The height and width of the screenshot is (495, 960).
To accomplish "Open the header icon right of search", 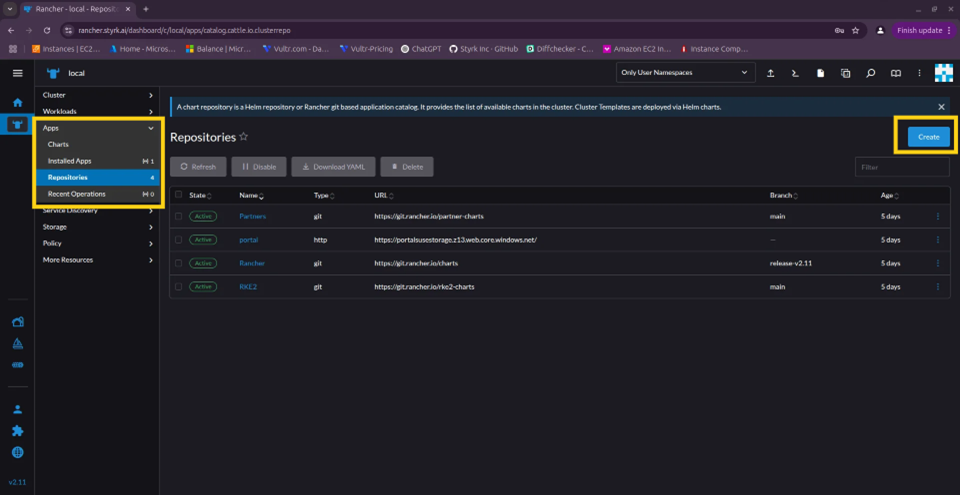I will [x=896, y=73].
